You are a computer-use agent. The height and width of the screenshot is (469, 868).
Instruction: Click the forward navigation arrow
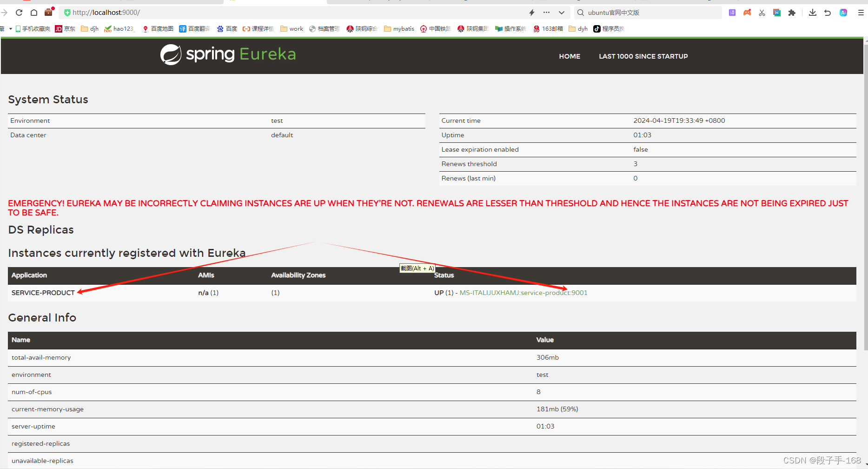pos(5,13)
